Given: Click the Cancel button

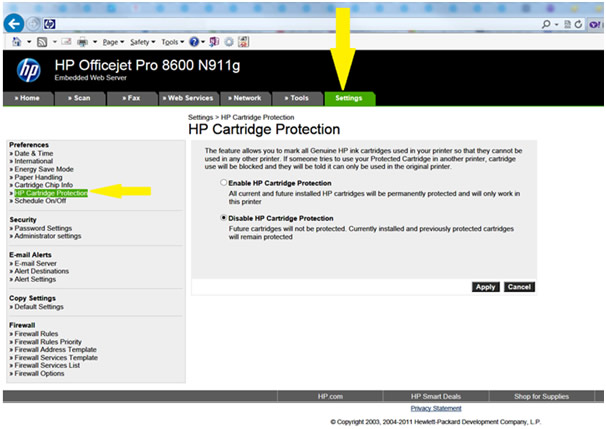Looking at the screenshot, I should click(x=519, y=287).
